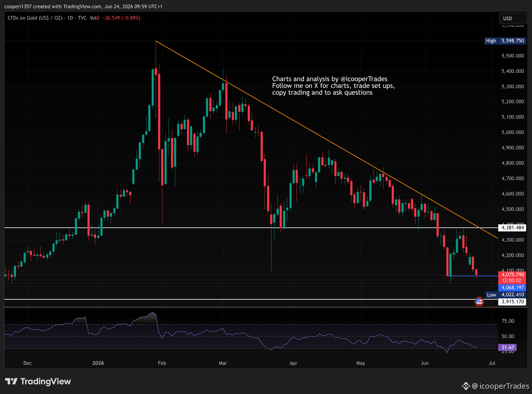Click the 'Jun' label on time axis
Image resolution: width=532 pixels, height=394 pixels.
click(425, 363)
